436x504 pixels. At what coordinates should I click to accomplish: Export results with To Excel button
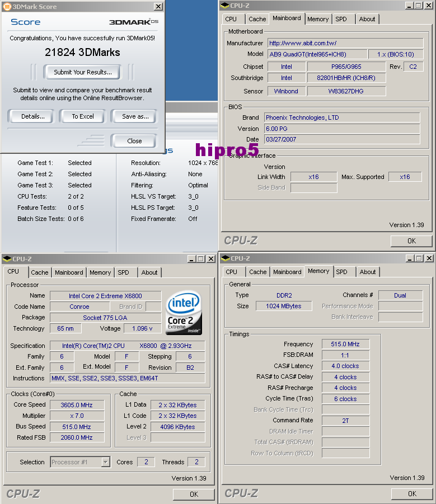coord(83,116)
